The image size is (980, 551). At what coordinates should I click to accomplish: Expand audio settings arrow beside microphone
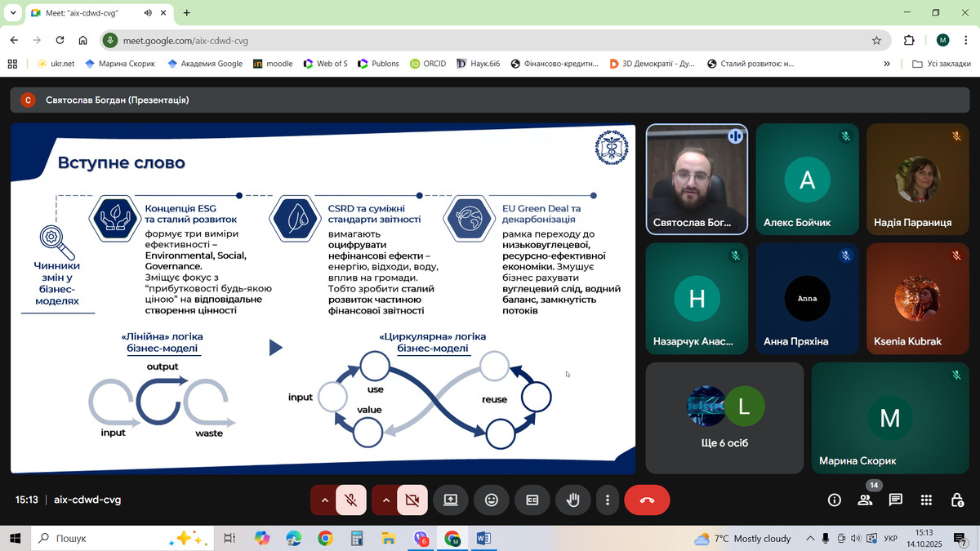[324, 500]
